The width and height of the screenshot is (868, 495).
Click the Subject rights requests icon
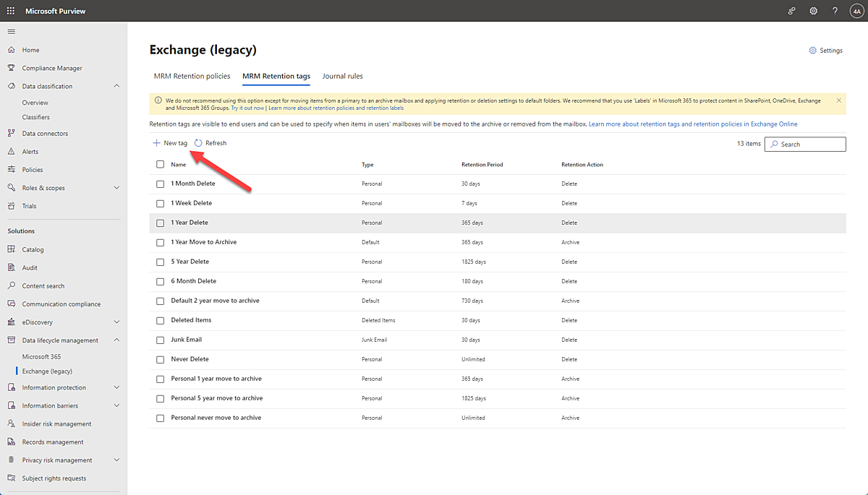tap(11, 478)
